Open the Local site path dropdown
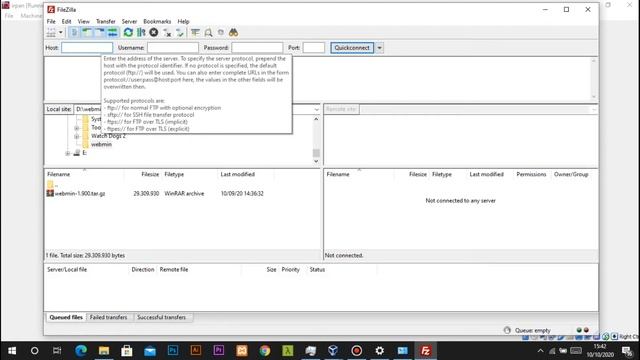 [317, 109]
